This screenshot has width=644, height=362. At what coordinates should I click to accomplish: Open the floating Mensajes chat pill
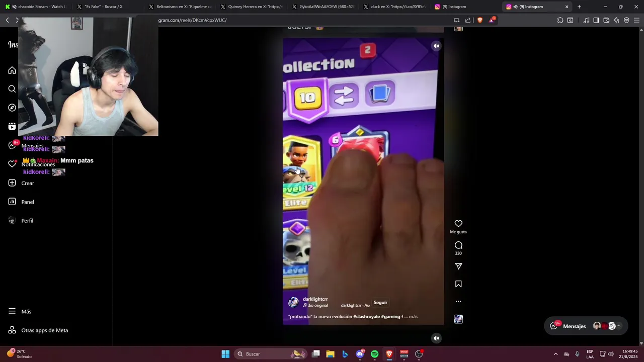point(586,326)
